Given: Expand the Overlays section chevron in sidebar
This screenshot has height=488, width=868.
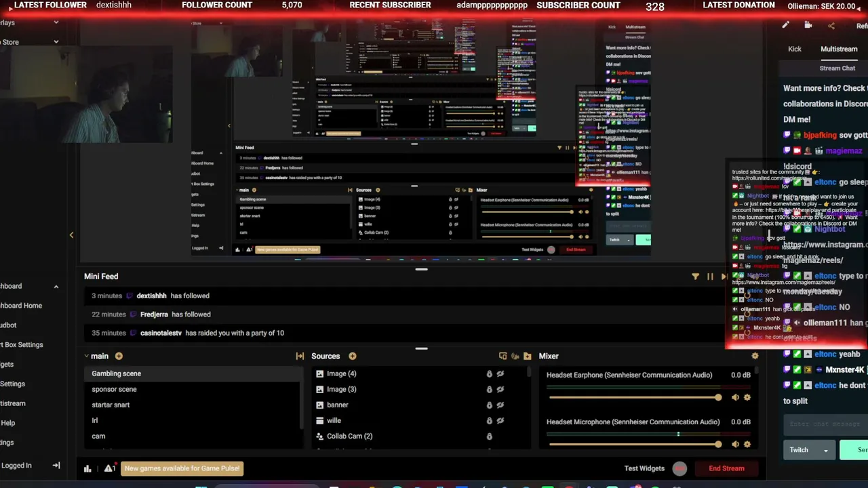Looking at the screenshot, I should (56, 22).
